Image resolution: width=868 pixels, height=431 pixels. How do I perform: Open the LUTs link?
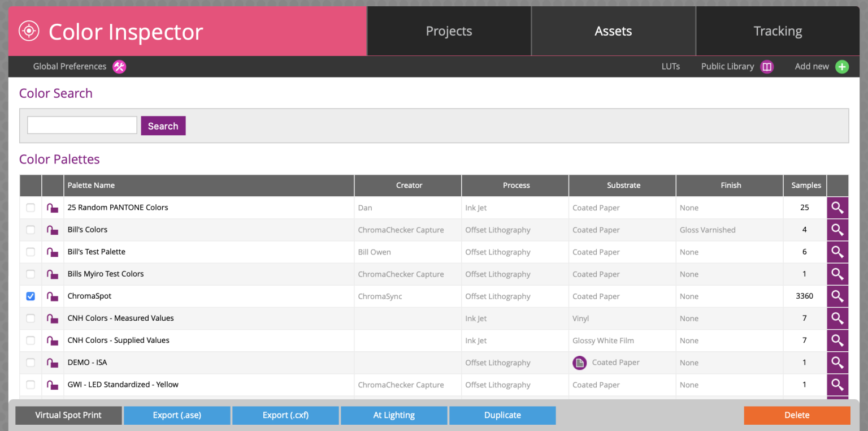670,67
